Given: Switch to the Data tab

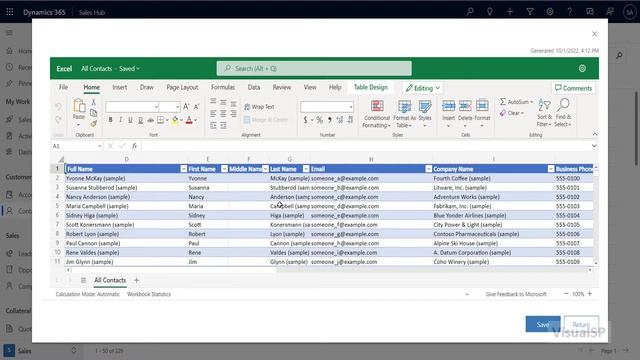Looking at the screenshot, I should point(254,87).
